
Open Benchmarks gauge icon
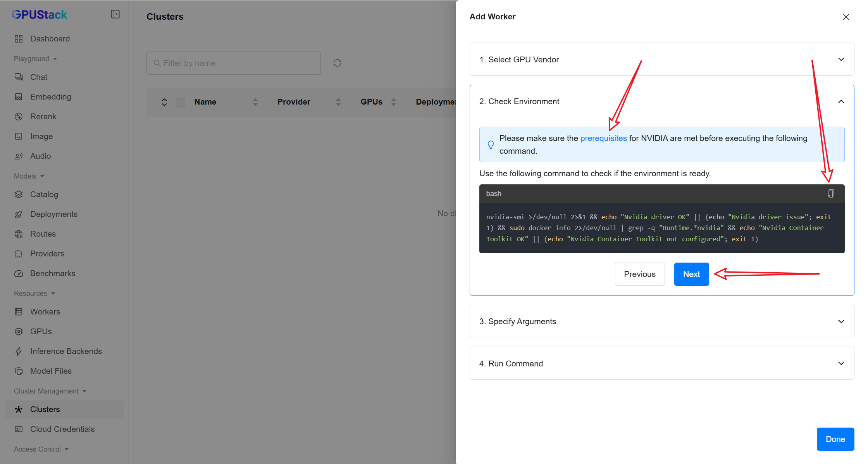coord(19,273)
